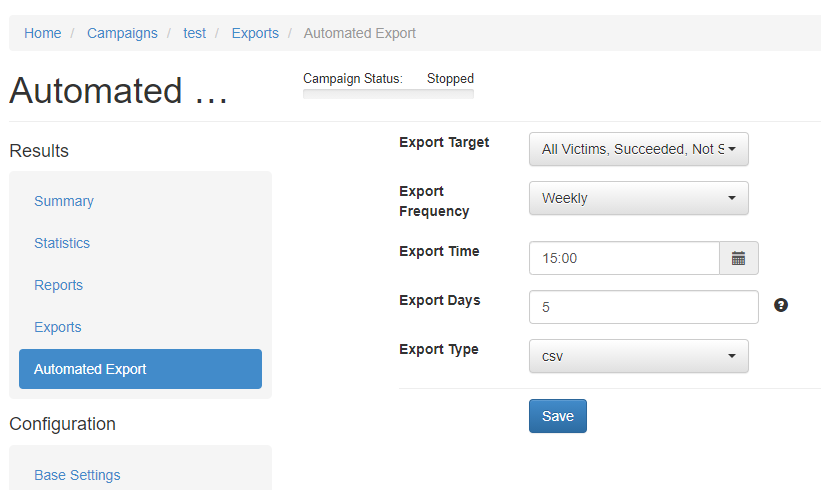The width and height of the screenshot is (821, 490).
Task: Open the csv Export Type dropdown
Action: pos(639,357)
